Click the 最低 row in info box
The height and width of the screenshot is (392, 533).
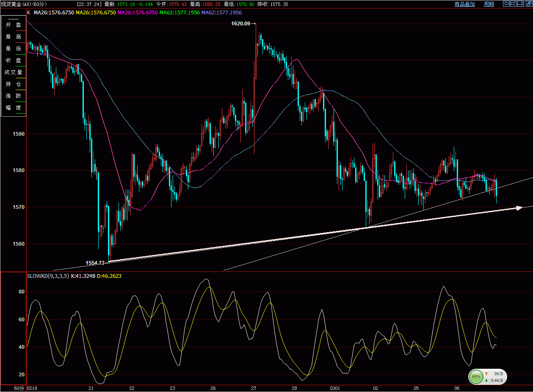14,49
